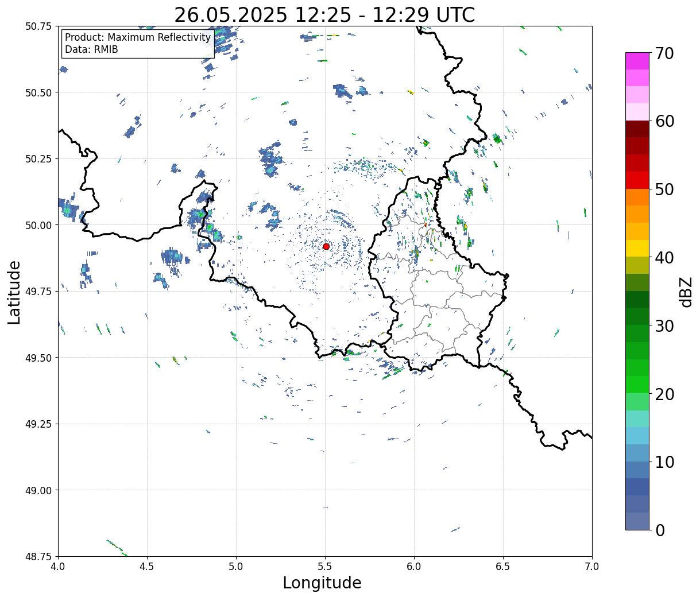Click the 'Data: RMIB' label
700x597 pixels.
[x=91, y=49]
